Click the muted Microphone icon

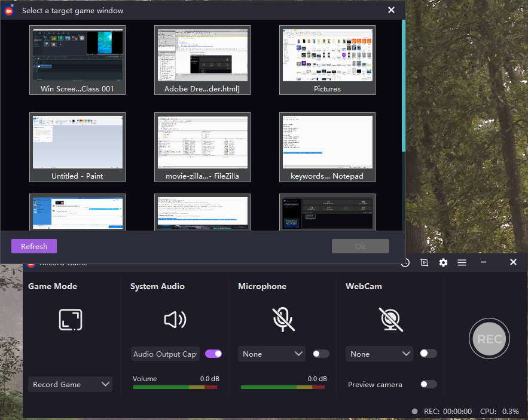283,320
